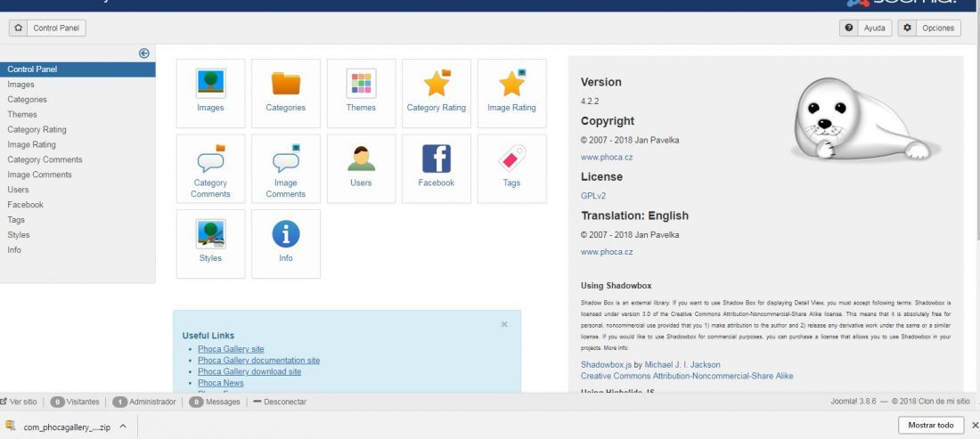Open the Shadowbox.js link

coord(606,365)
